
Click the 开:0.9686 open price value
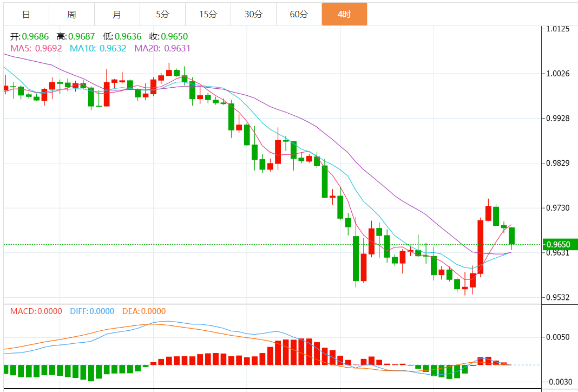(29, 36)
